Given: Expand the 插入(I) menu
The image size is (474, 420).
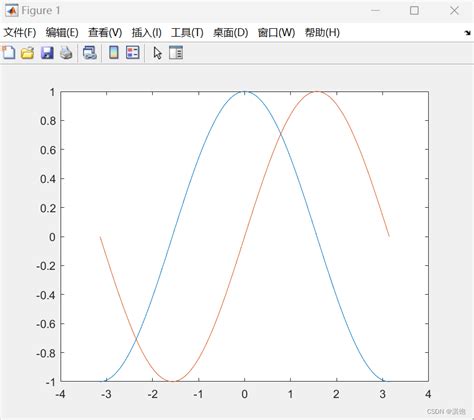Looking at the screenshot, I should [147, 33].
